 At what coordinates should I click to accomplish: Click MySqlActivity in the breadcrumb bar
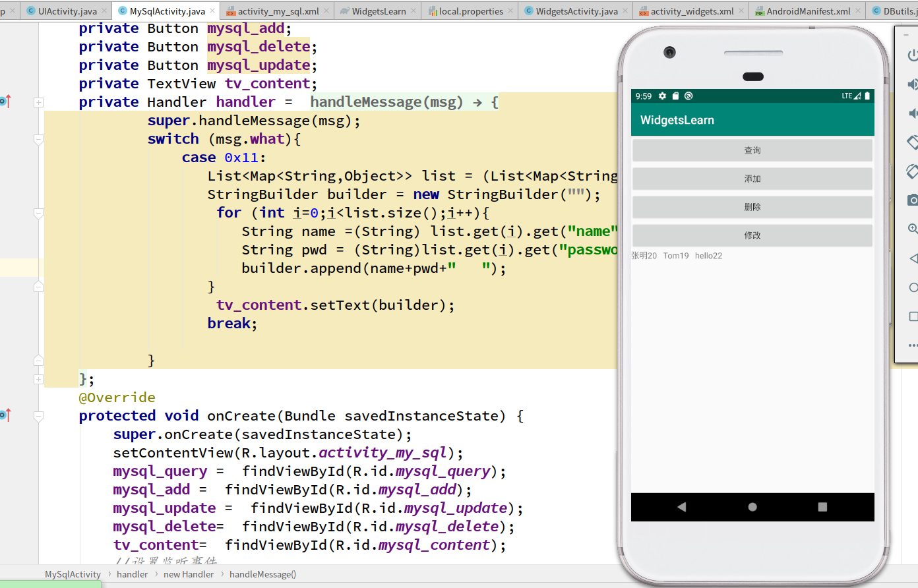click(73, 574)
